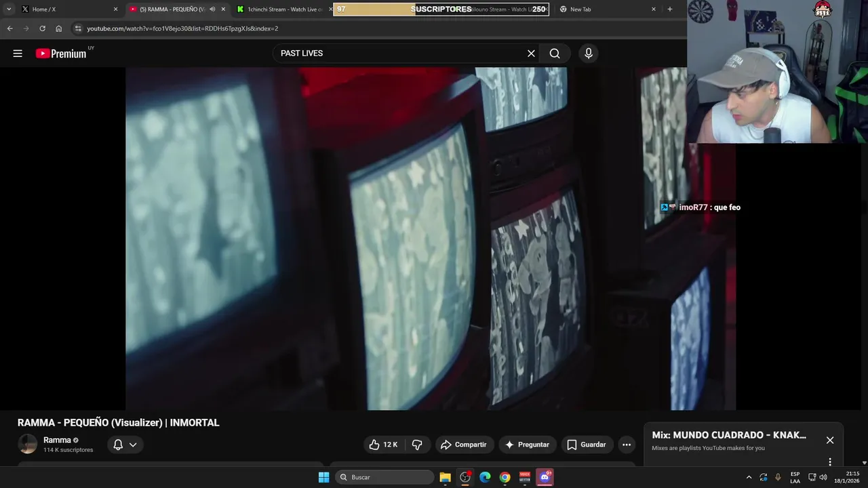
Task: Click the taskbar Buscar search box
Action: pyautogui.click(x=384, y=477)
